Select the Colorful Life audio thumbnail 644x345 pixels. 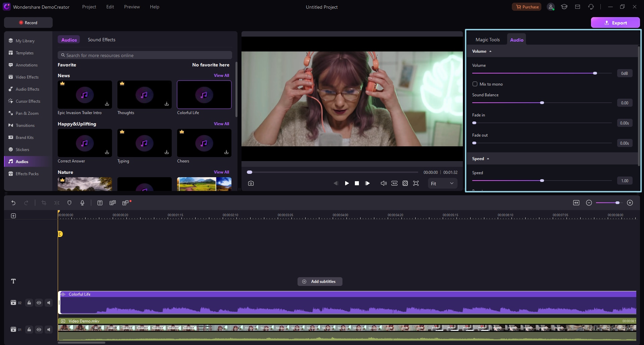[204, 95]
